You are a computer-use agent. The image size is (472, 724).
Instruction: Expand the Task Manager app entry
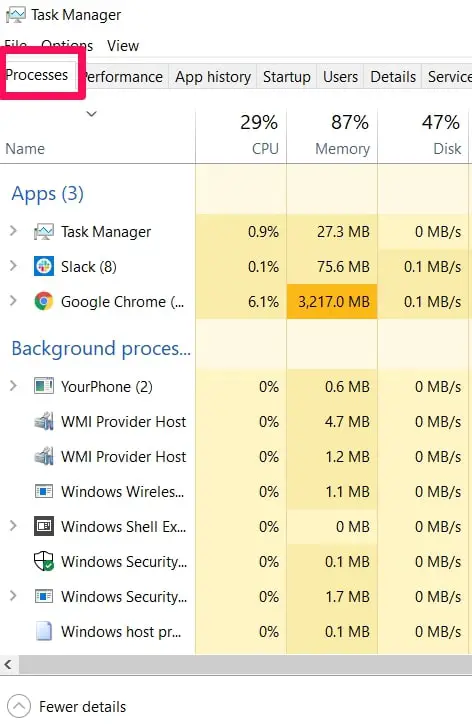(x=13, y=231)
